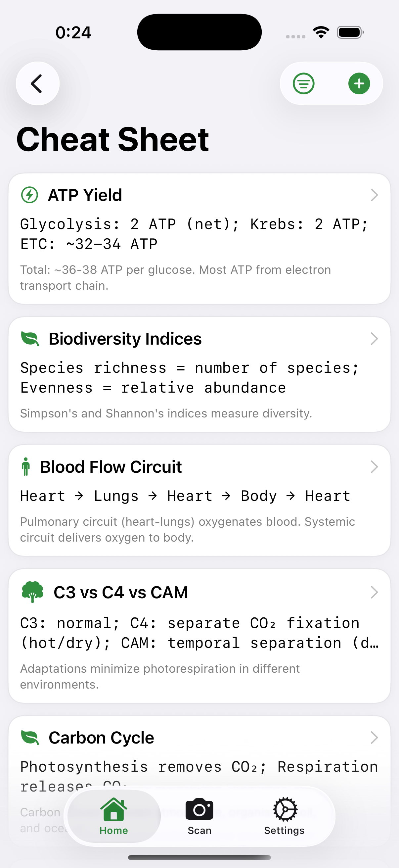The image size is (399, 868).
Task: Expand the ATP Yield card chevron
Action: click(x=374, y=195)
